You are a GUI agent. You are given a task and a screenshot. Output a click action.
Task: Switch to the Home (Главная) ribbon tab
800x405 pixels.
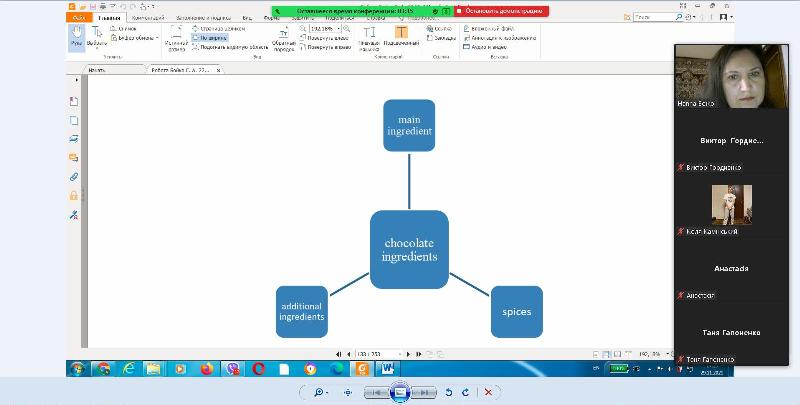pyautogui.click(x=110, y=18)
